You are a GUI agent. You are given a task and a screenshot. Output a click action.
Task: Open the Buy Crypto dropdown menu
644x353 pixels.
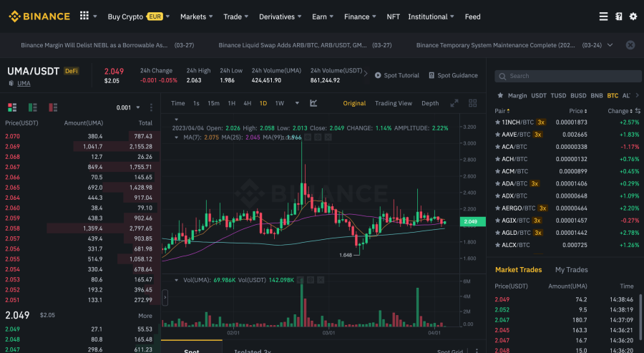click(138, 16)
